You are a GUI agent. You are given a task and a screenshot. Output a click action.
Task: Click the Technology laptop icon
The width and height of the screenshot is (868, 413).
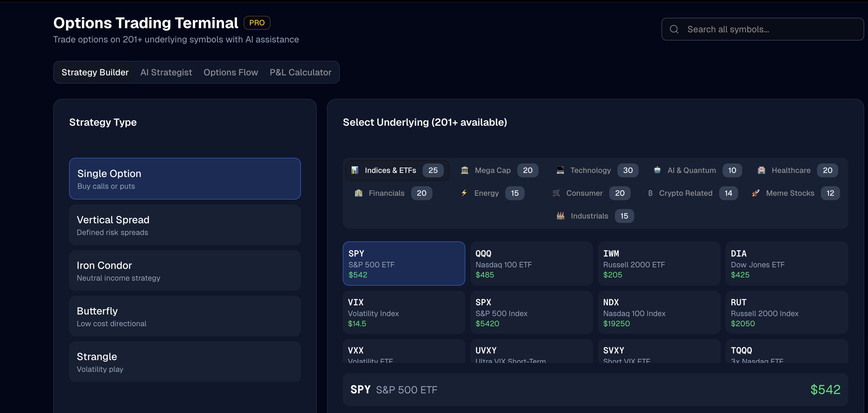(560, 170)
